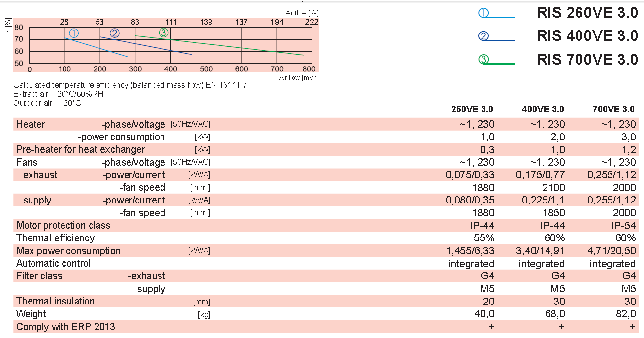Click the 'Thermal efficiency' row label
The height and width of the screenshot is (338, 644).
click(x=55, y=238)
